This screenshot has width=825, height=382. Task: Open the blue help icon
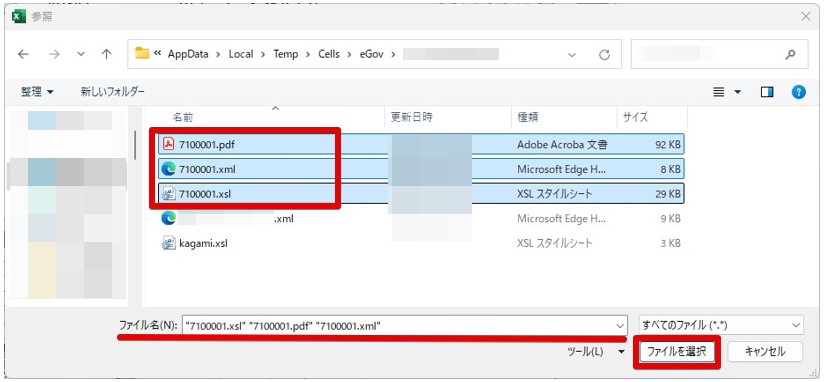click(799, 92)
